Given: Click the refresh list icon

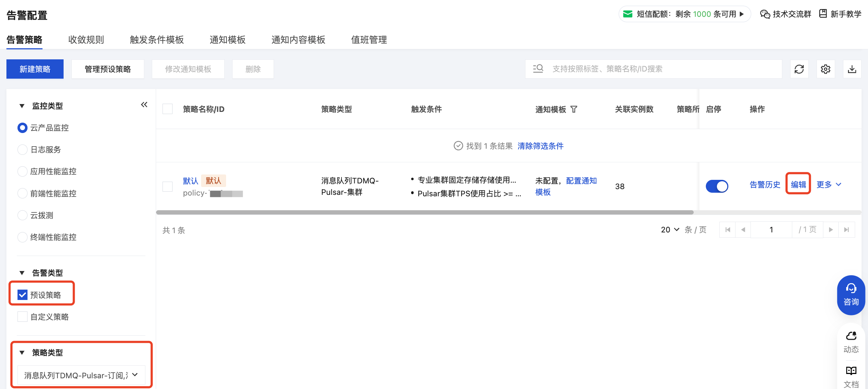Looking at the screenshot, I should [x=799, y=69].
